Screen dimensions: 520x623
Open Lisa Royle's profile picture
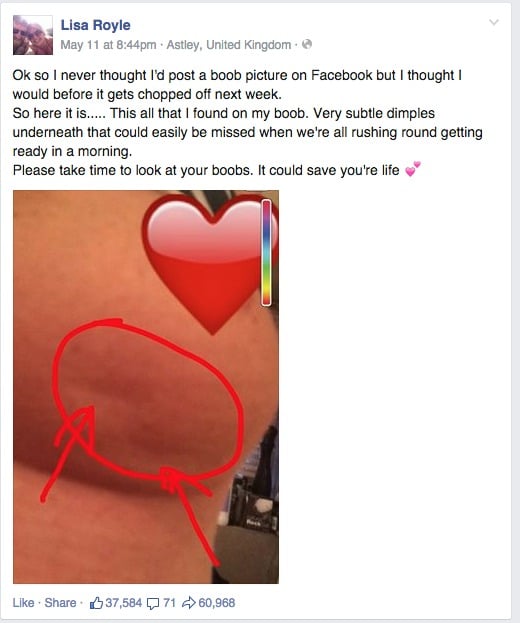pyautogui.click(x=33, y=35)
